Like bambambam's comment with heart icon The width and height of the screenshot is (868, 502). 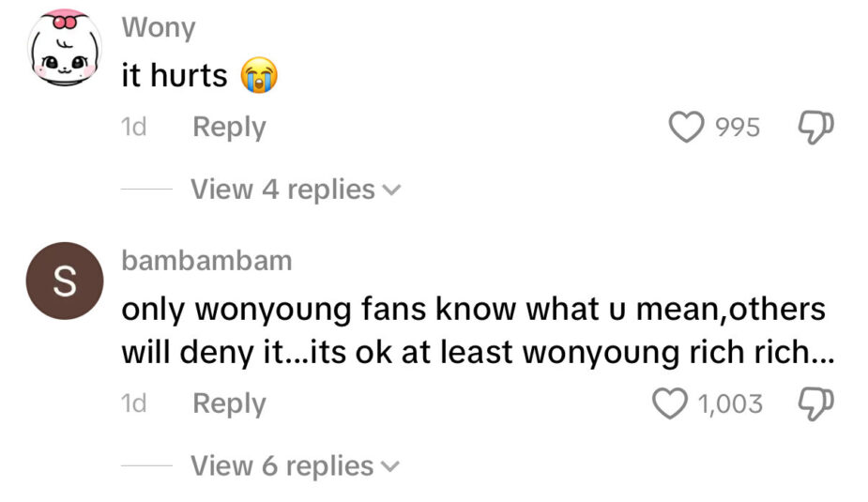coord(670,403)
